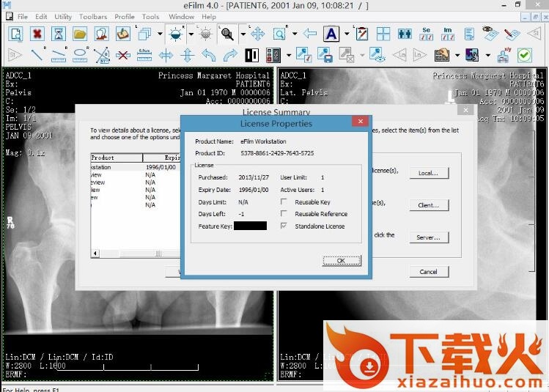Close the License Properties dialog
Image resolution: width=549 pixels, height=392 pixels.
coord(361,121)
